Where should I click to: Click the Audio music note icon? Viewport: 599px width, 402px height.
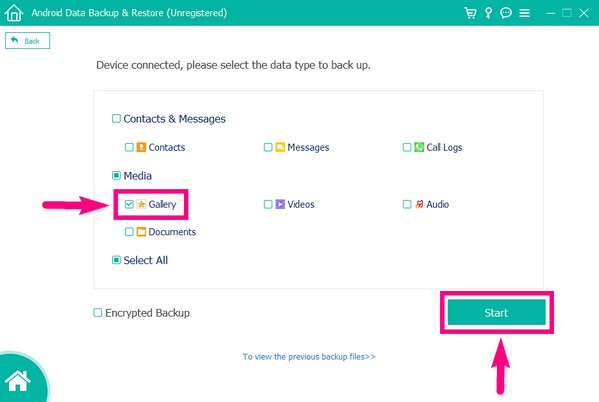point(419,204)
